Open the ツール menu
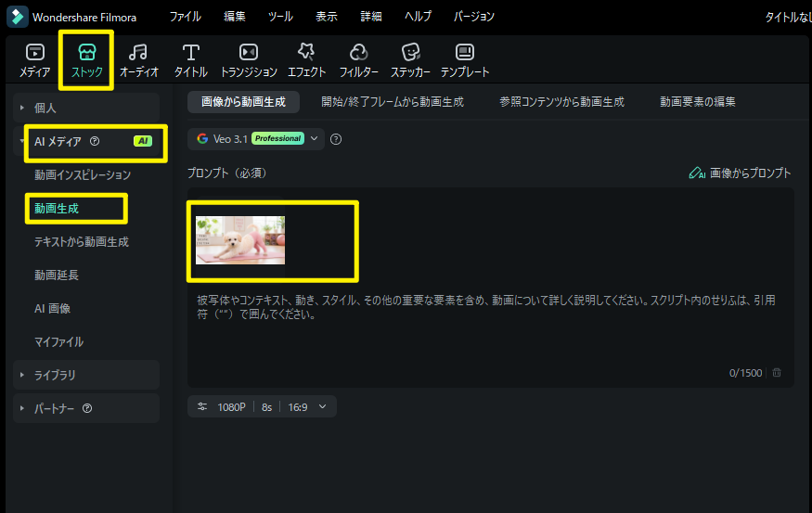The height and width of the screenshot is (513, 812). click(x=280, y=17)
